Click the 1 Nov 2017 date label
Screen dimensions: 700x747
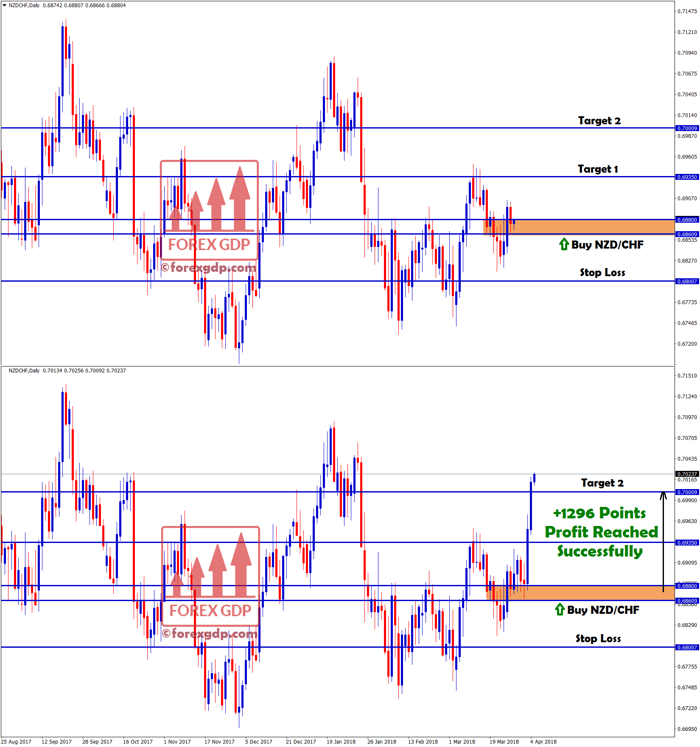tap(177, 741)
